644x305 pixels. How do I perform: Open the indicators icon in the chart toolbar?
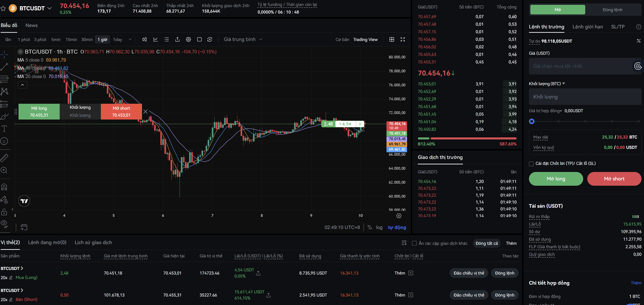156,39
